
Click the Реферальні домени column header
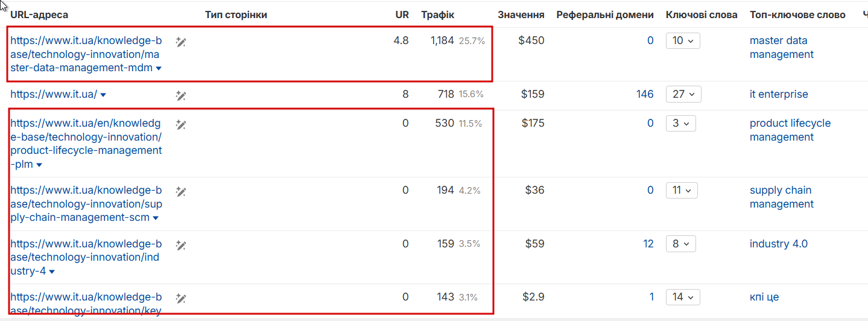[604, 14]
